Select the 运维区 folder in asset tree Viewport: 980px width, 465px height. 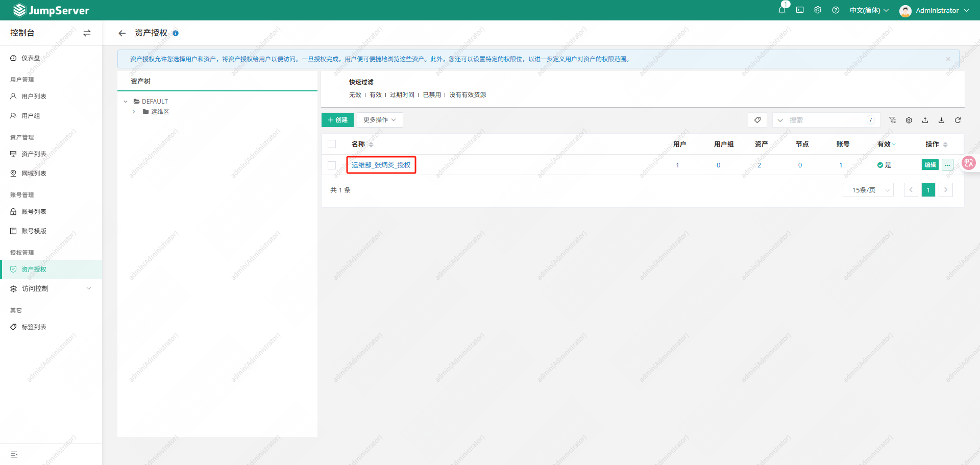click(x=156, y=112)
